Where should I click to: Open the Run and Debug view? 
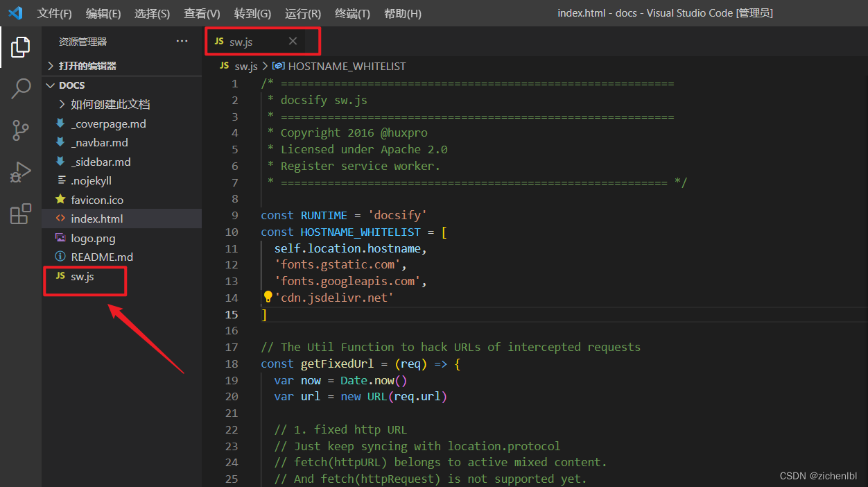(x=21, y=172)
